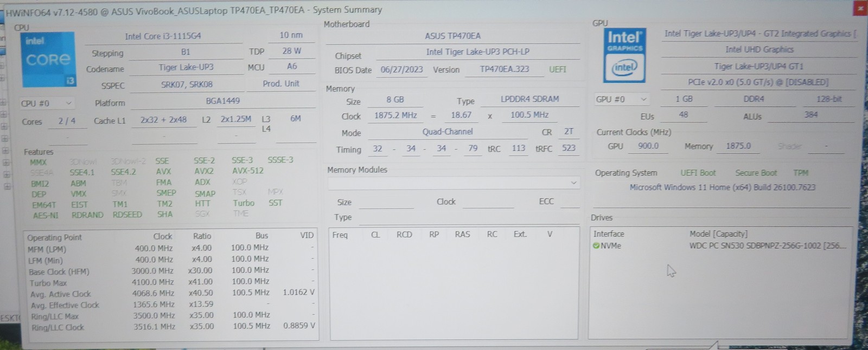Click the UEFI label next to BIOS version
Viewport: 868px width, 350px height.
tap(558, 69)
